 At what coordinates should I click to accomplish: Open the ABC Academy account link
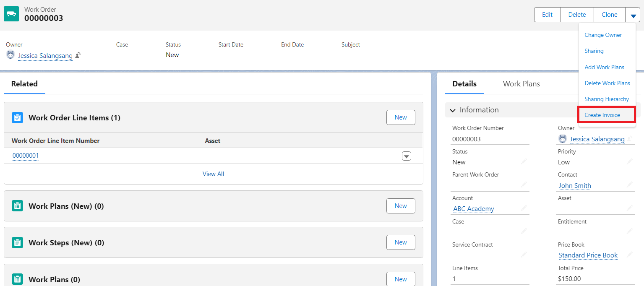pos(473,209)
